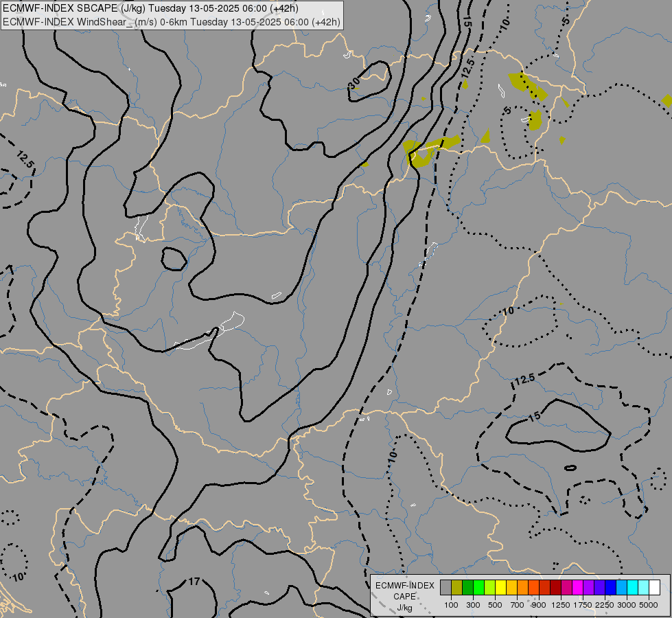Viewport: 672px width, 618px height.
Task: Select the olive swatch in CAPE legend
Action: [x=456, y=587]
